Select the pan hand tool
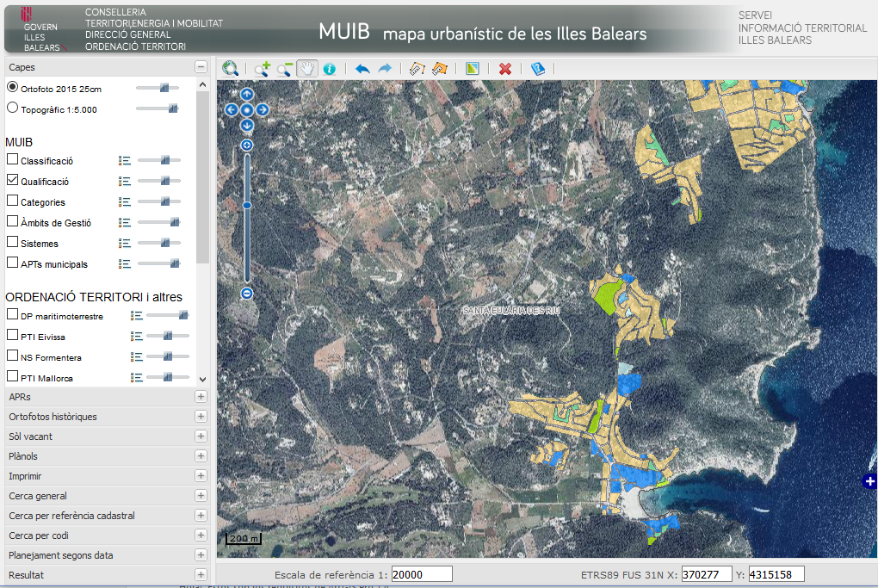Viewport: 878px width, 588px height. point(306,69)
